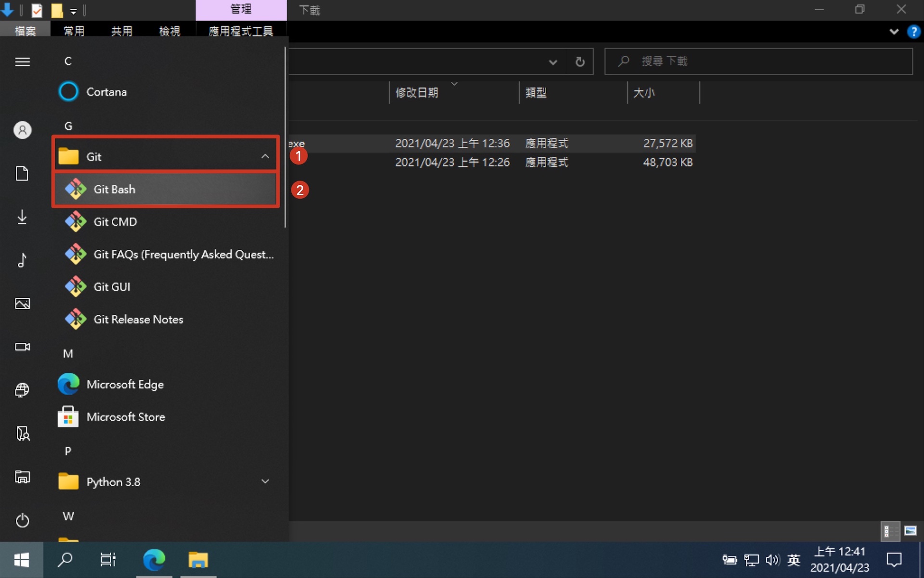Sort by 修改日期 column header
924x578 pixels.
454,92
